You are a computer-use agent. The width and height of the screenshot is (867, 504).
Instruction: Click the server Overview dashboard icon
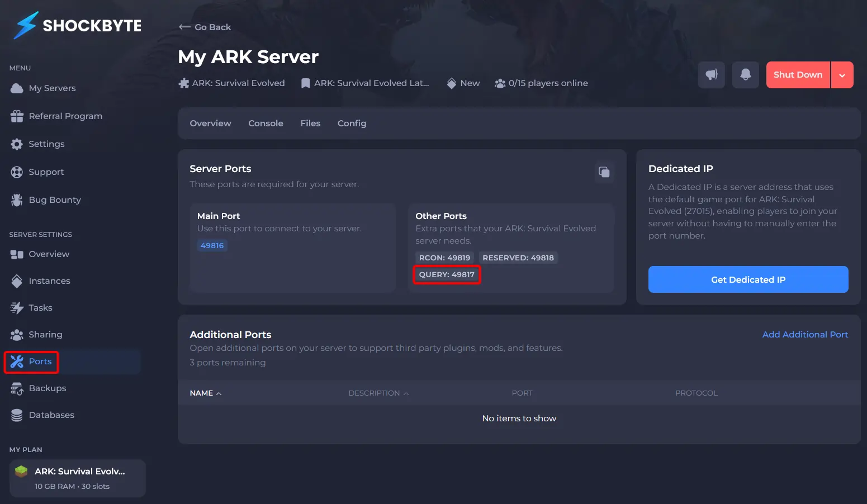17,254
